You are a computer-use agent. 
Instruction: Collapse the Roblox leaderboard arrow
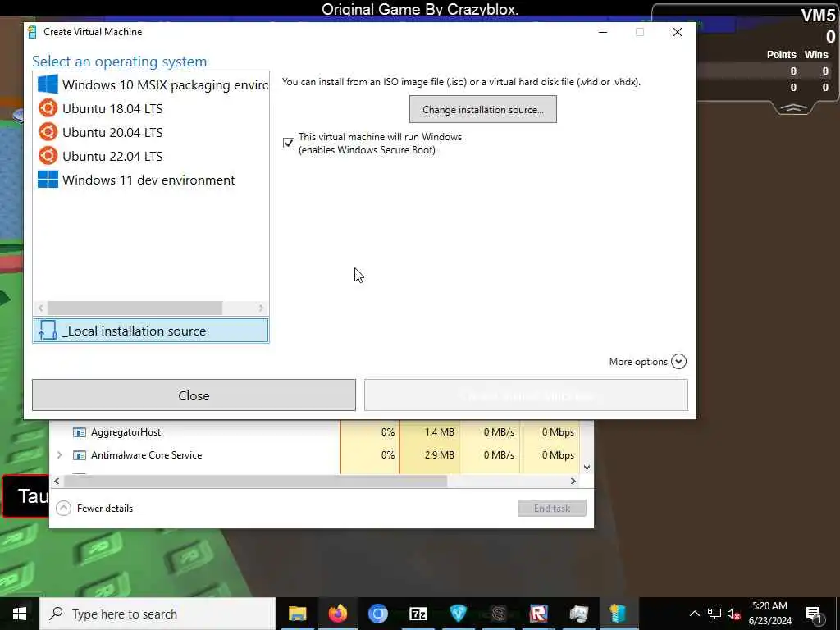point(793,107)
